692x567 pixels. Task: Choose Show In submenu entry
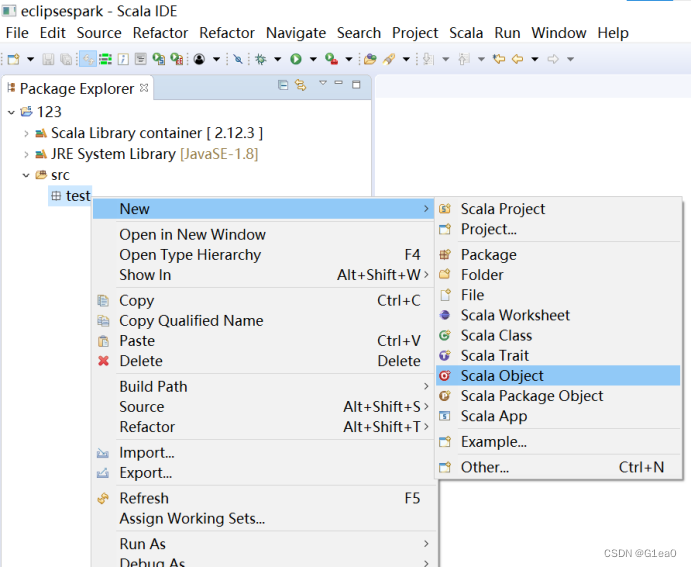coord(264,275)
